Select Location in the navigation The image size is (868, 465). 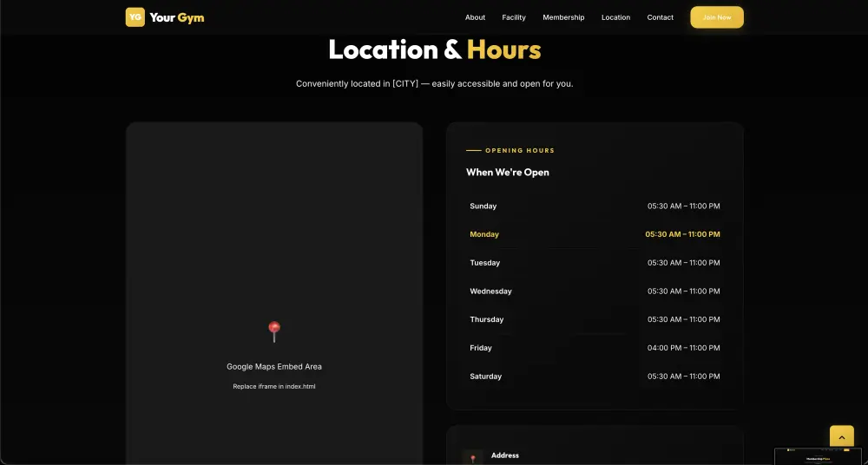pyautogui.click(x=615, y=17)
